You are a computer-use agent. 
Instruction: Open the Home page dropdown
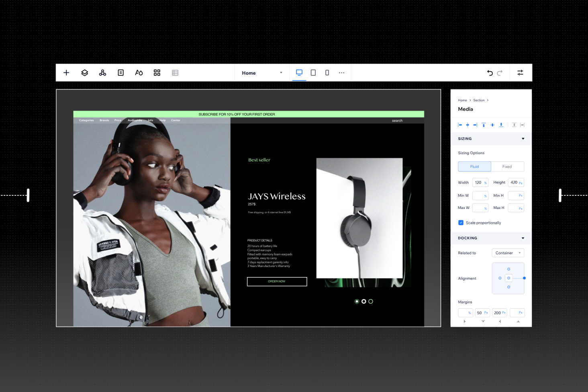coord(262,73)
